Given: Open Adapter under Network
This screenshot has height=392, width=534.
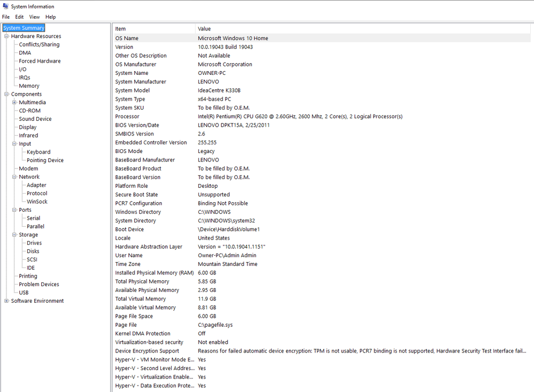Looking at the screenshot, I should point(36,185).
